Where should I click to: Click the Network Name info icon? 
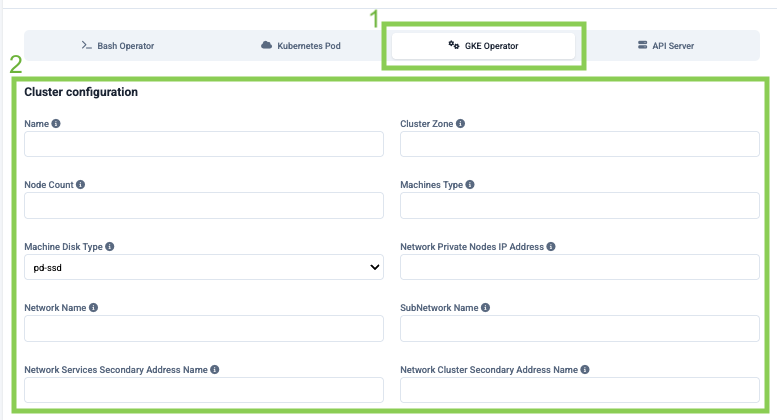pyautogui.click(x=93, y=308)
